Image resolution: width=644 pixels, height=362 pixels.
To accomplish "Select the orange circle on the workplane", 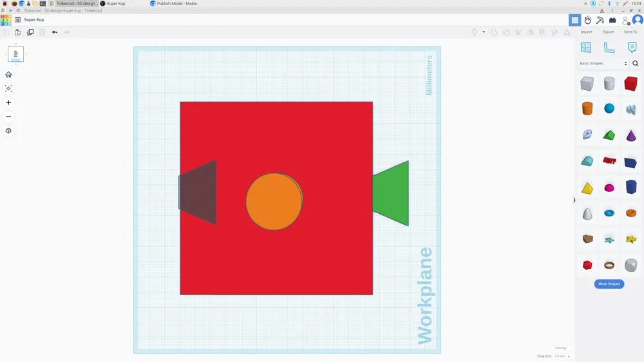I will pyautogui.click(x=274, y=202).
